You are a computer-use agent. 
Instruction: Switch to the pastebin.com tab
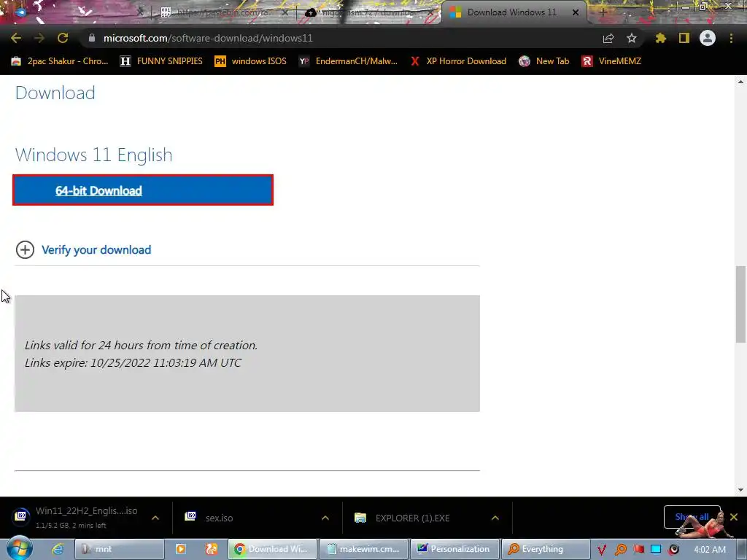click(224, 12)
